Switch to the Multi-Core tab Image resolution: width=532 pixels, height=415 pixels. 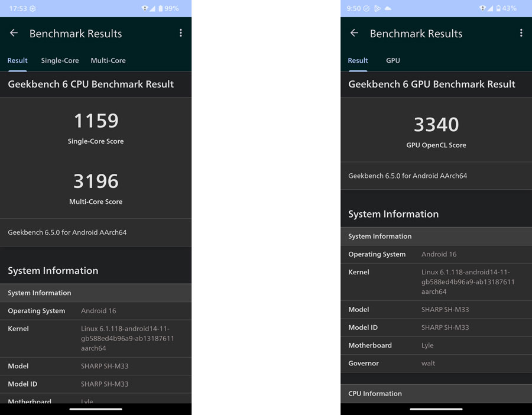[x=108, y=60]
